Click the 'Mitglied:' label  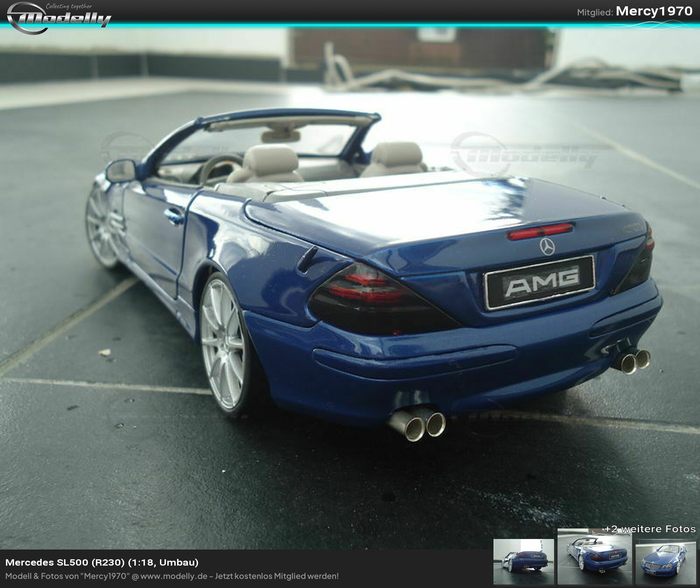[x=595, y=13]
